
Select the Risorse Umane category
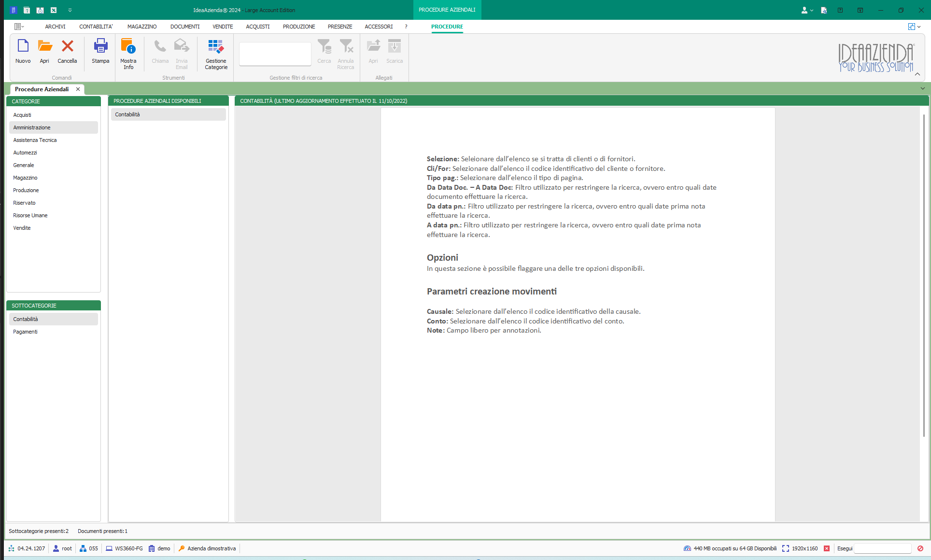click(x=54, y=215)
